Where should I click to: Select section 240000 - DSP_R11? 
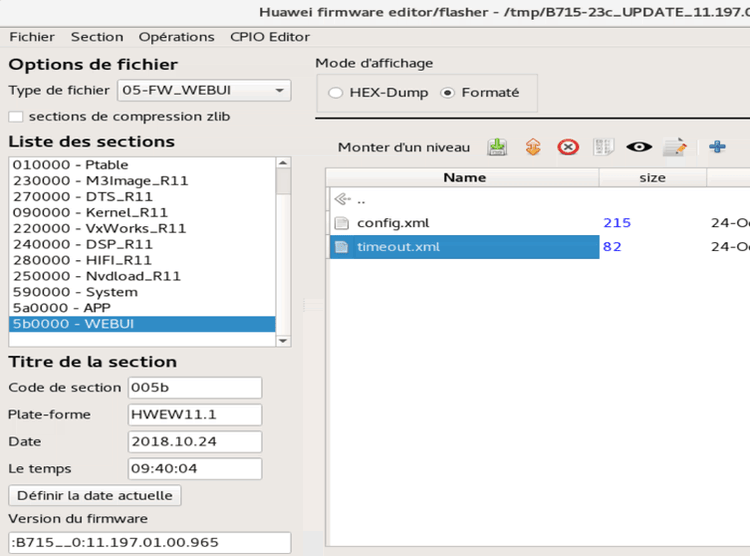(x=142, y=245)
